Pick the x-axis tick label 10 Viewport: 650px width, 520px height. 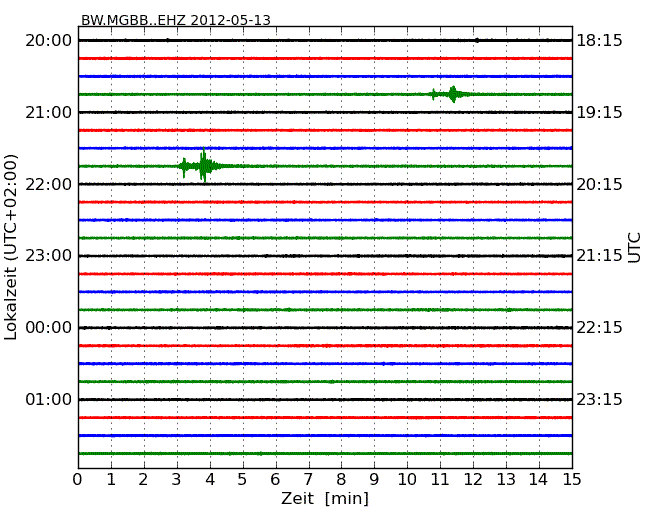point(407,479)
